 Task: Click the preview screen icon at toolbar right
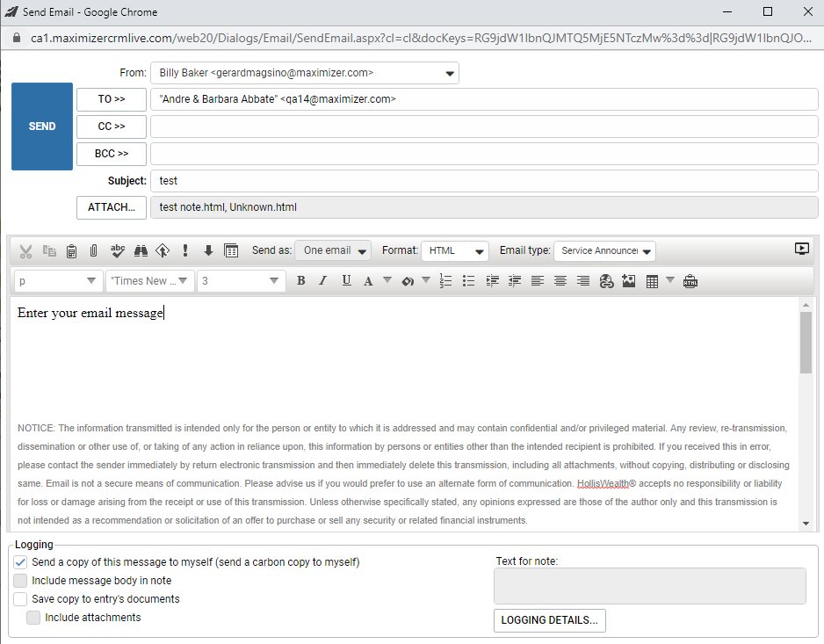[801, 249]
